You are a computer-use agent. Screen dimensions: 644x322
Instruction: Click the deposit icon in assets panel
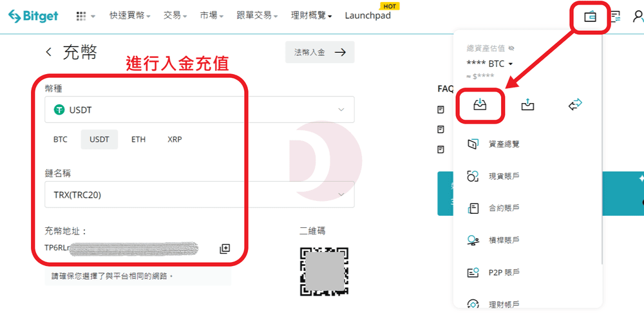coord(480,105)
